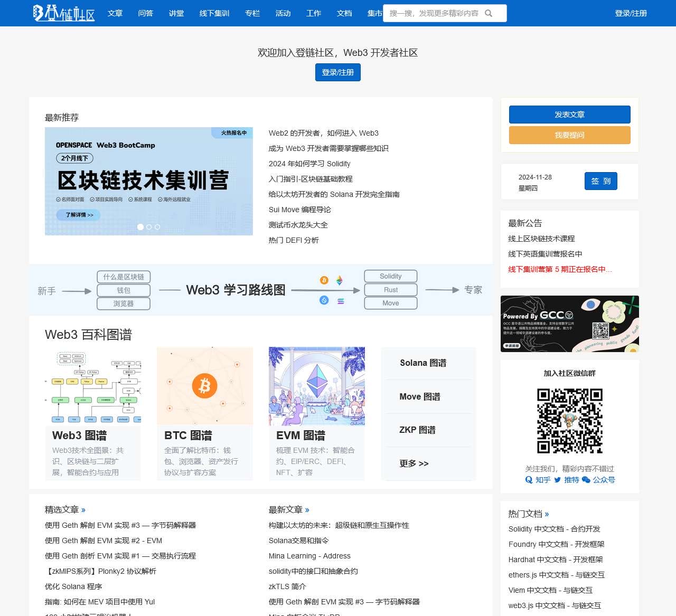The image size is (676, 616).
Task: Open the Powered By GCC banner
Action: 570,324
